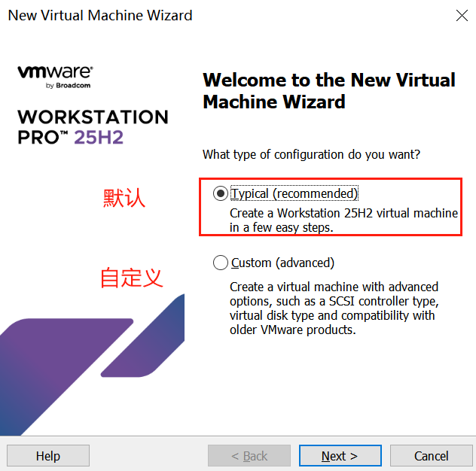Click the 'Welcome to the New Virtual Machine Wizard' heading
This screenshot has height=471, width=476.
coord(329,91)
